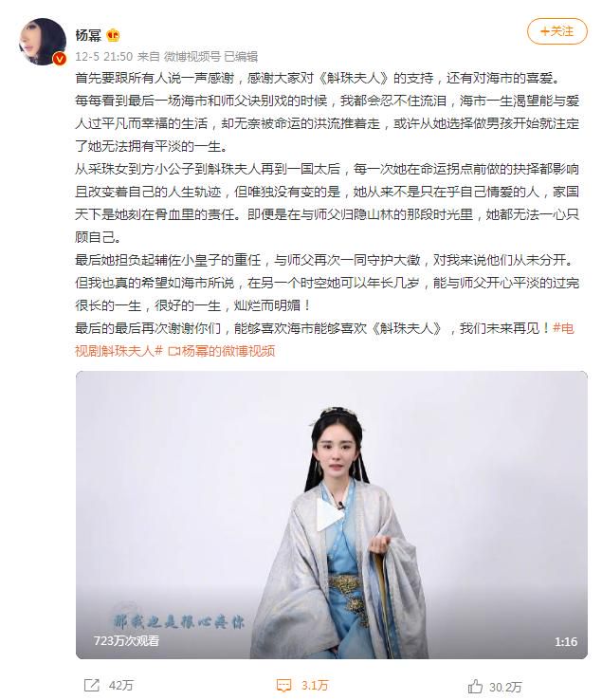Open the 杨幂 username link
This screenshot has height=700, width=602.
click(88, 35)
